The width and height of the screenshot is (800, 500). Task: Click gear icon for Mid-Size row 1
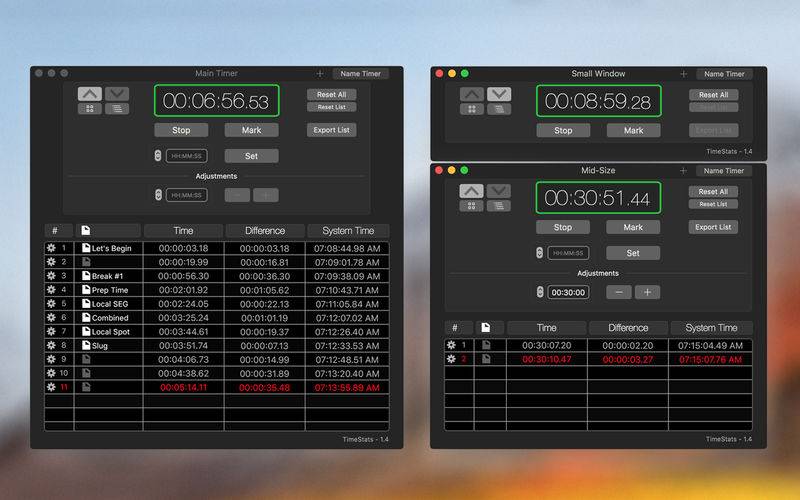click(451, 345)
